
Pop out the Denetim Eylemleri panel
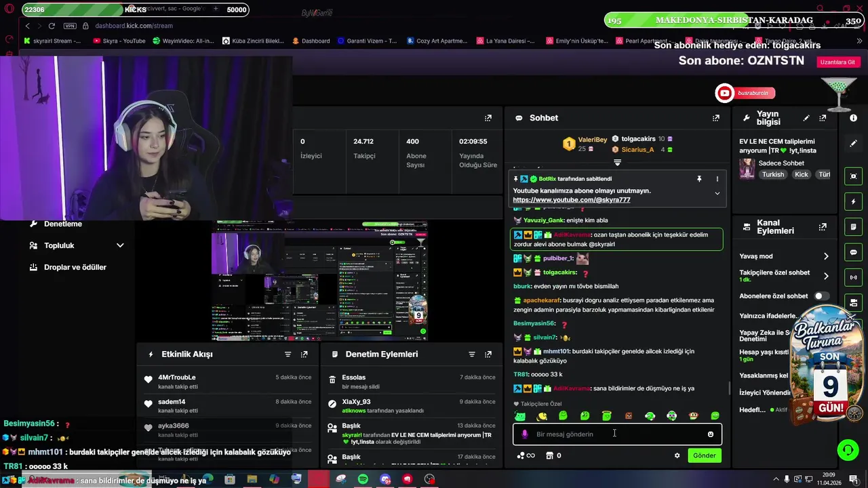pyautogui.click(x=488, y=354)
